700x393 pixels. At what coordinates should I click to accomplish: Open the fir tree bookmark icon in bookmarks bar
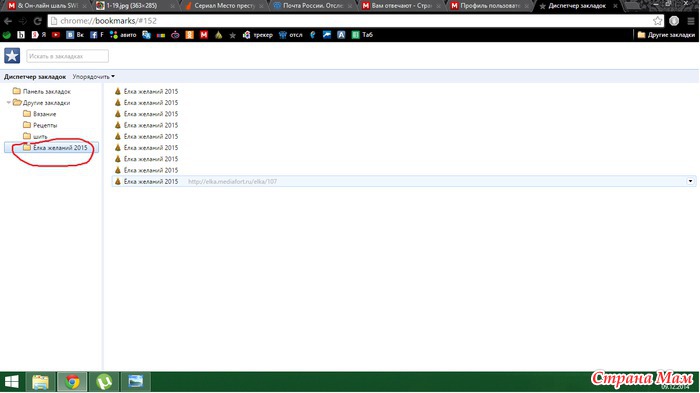[218, 35]
